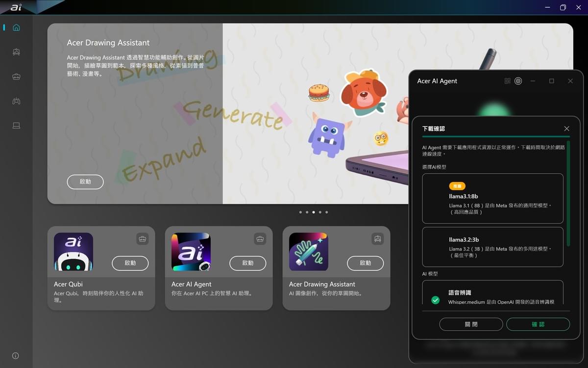Image resolution: width=588 pixels, height=368 pixels.
Task: Click the download dialog vertical scrollbar
Action: [x=568, y=194]
